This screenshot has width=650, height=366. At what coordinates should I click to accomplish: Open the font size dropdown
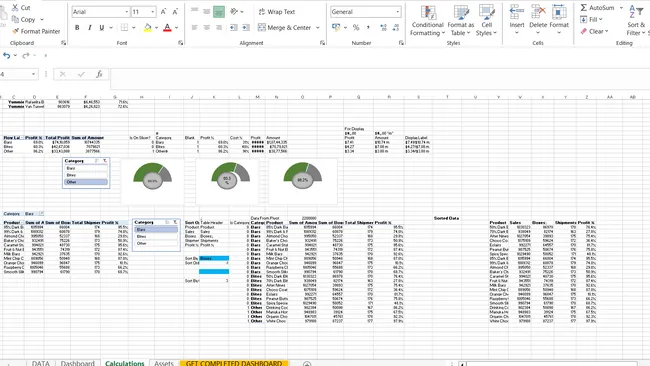(153, 12)
